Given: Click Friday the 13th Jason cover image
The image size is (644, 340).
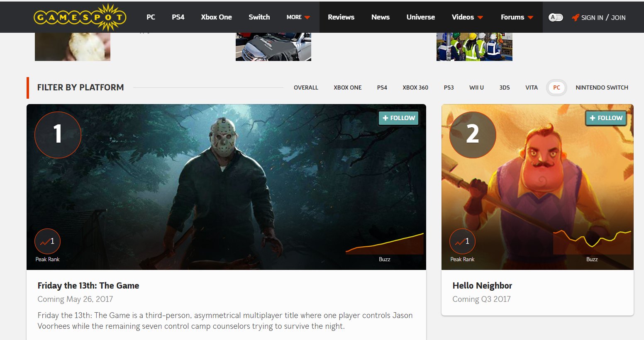Looking at the screenshot, I should pyautogui.click(x=226, y=187).
